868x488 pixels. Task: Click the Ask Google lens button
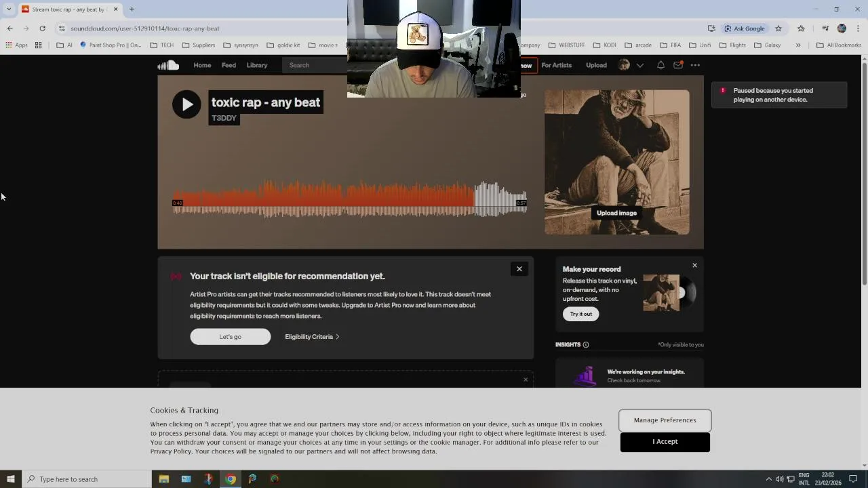tap(745, 28)
